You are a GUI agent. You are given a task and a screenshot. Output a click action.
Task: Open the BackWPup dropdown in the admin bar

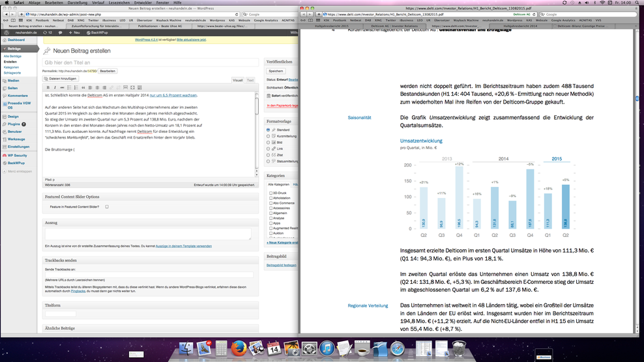tap(97, 33)
